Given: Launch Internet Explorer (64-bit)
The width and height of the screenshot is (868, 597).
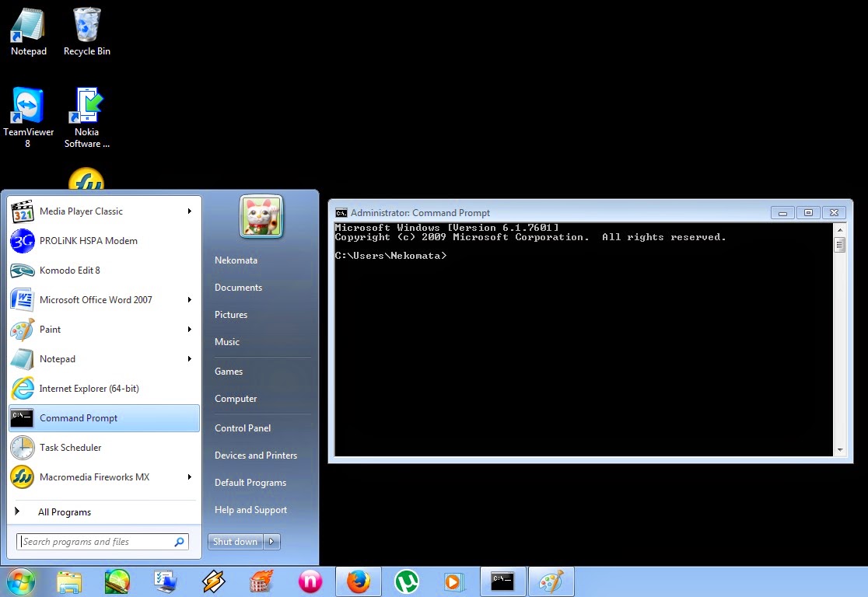Looking at the screenshot, I should [104, 389].
